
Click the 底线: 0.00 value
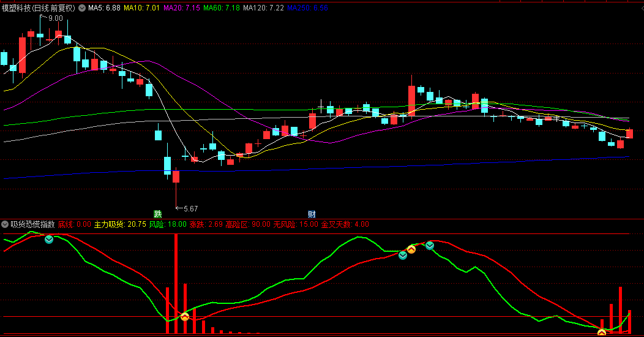(x=74, y=224)
